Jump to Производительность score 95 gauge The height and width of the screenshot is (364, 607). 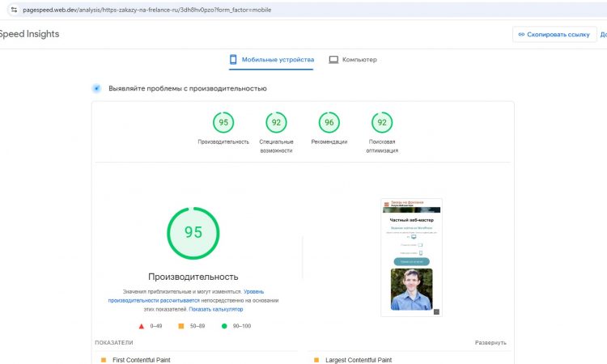[223, 122]
